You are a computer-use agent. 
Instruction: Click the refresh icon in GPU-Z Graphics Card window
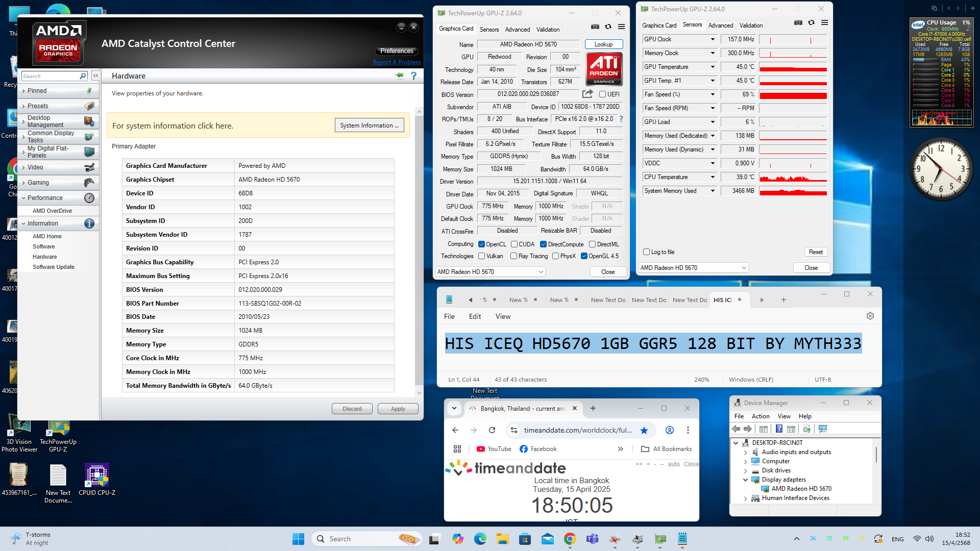tap(608, 27)
